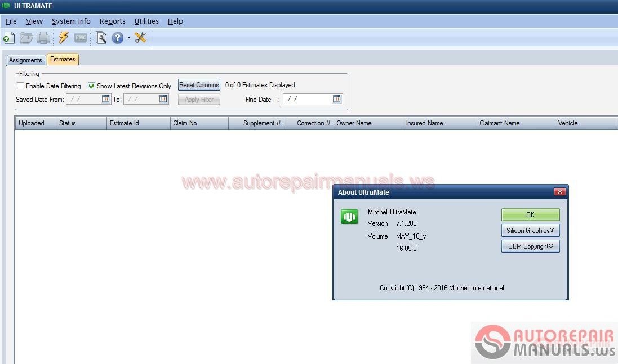Open the Find Date calendar picker
Screen dimensions: 618x364
(336, 99)
